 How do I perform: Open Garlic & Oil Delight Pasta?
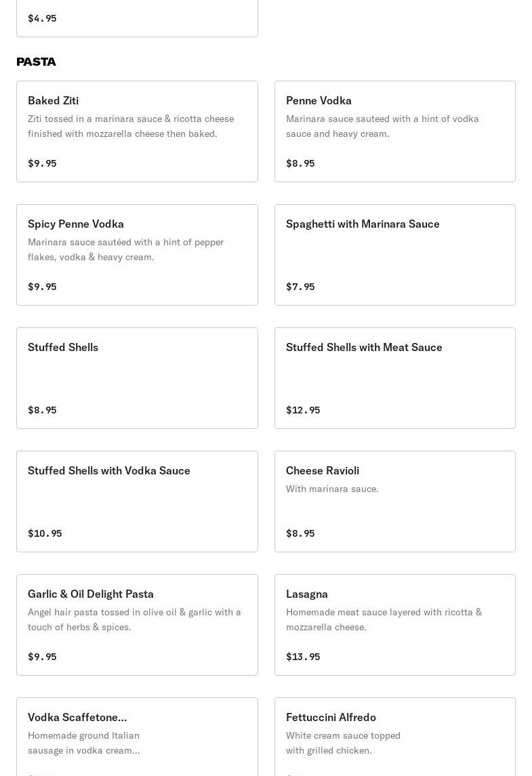[137, 625]
